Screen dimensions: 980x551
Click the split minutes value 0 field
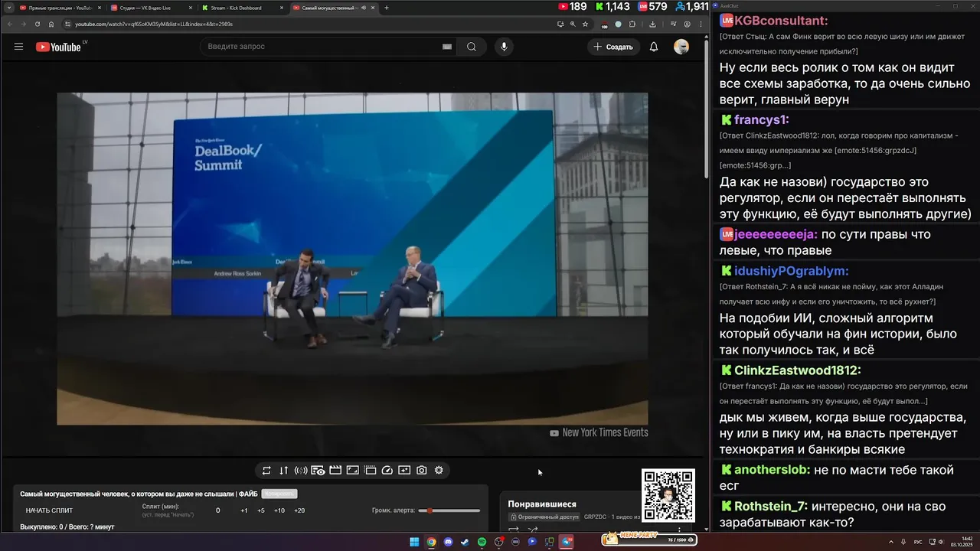click(217, 510)
